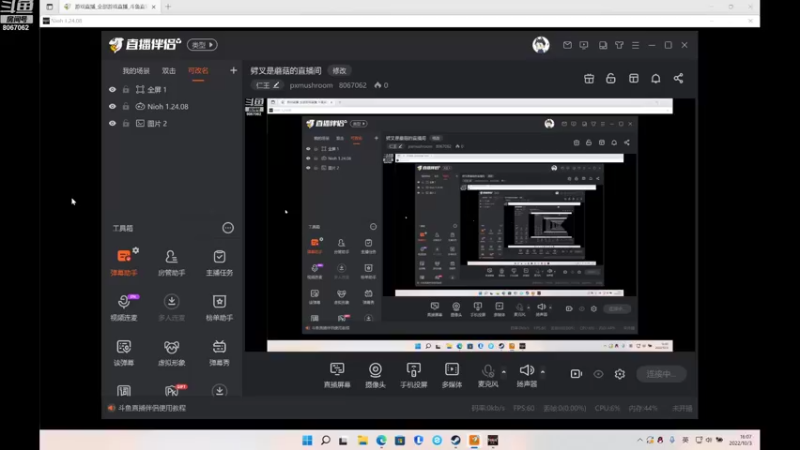Toggle lock on Nioh 1.24.08 source

coord(126,107)
